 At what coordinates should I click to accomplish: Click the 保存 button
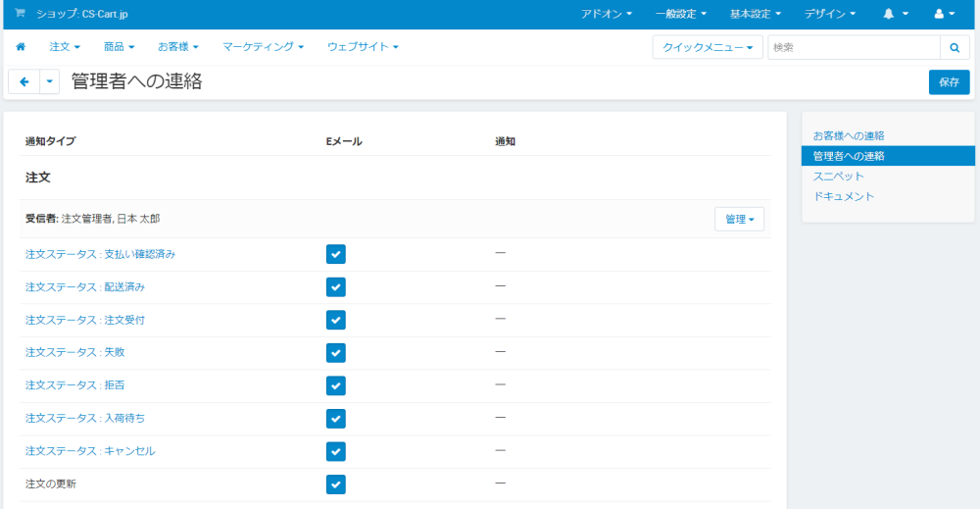coord(949,82)
